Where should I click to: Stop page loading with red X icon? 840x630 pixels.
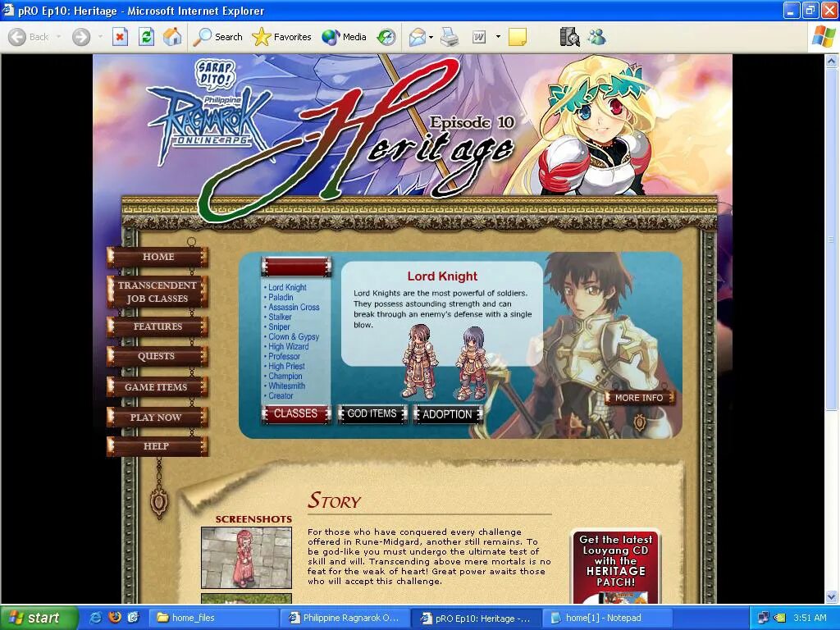[x=120, y=37]
